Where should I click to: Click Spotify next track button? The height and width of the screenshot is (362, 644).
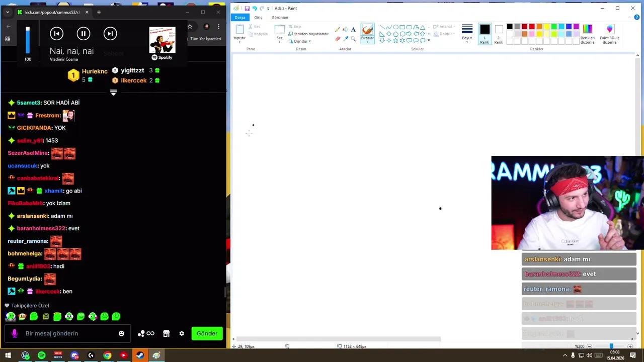click(x=110, y=34)
